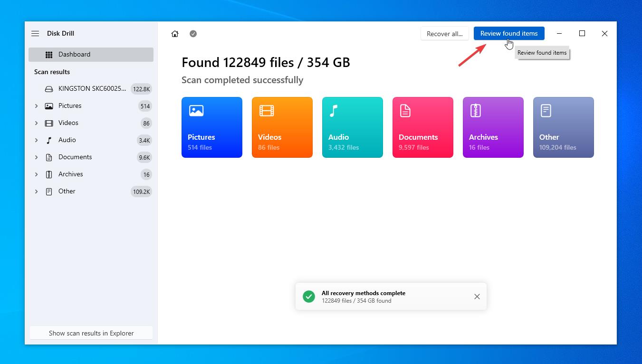Expand the Documents category tree
This screenshot has height=364, width=642.
tap(36, 157)
